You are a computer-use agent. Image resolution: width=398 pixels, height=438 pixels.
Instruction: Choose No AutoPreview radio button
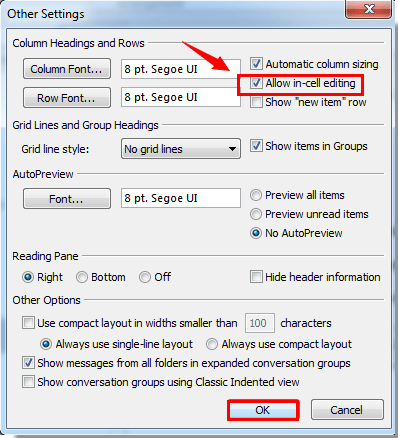point(256,233)
